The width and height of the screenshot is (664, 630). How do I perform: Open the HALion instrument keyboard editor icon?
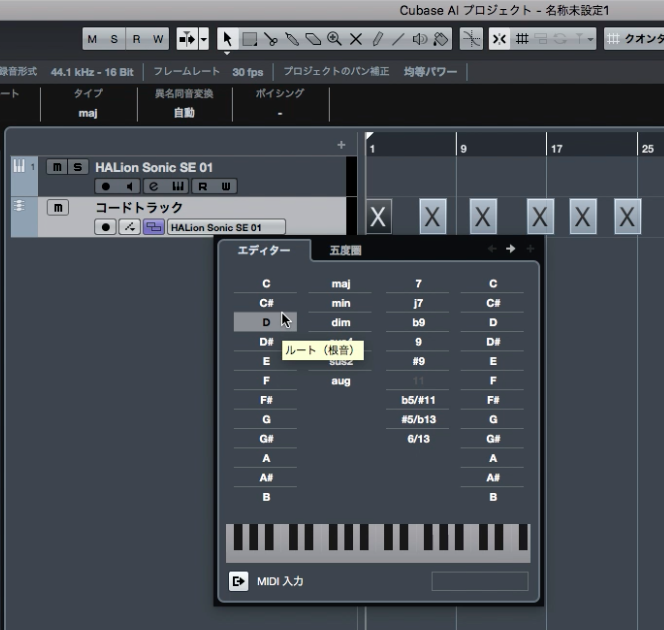tap(177, 186)
